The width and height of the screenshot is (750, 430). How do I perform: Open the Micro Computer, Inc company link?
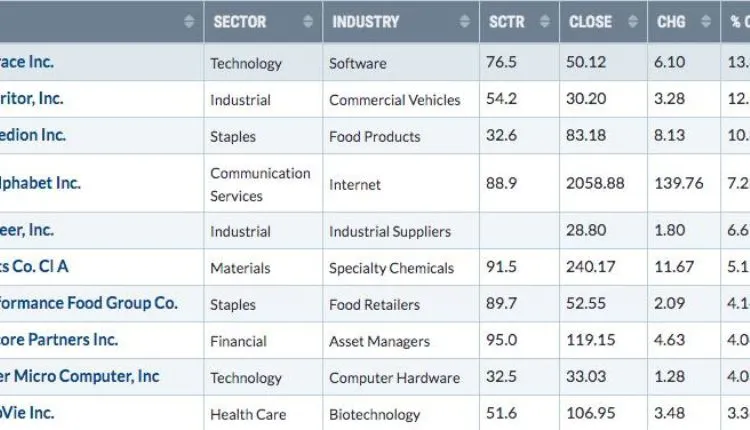(x=80, y=376)
